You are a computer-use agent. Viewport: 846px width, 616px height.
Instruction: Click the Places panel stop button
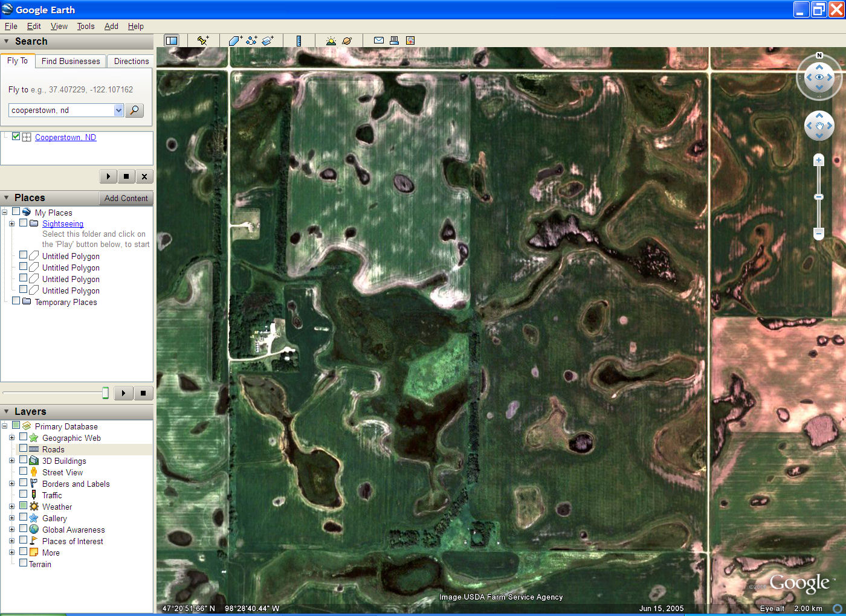[x=143, y=393]
